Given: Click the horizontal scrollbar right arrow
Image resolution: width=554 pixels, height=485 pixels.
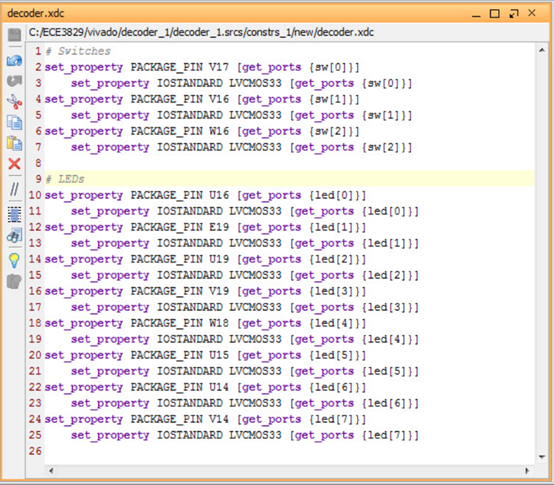Looking at the screenshot, I should click(x=527, y=471).
